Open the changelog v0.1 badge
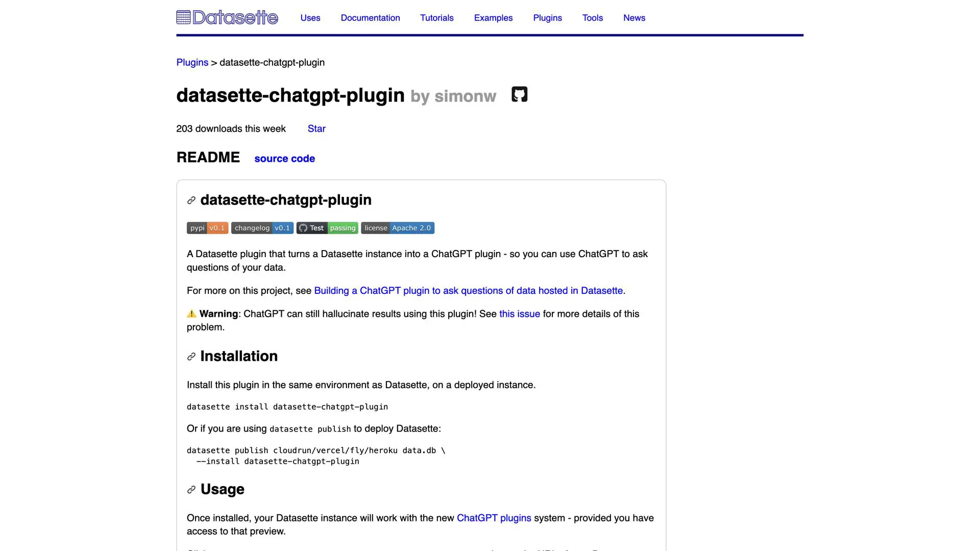 [x=262, y=228]
